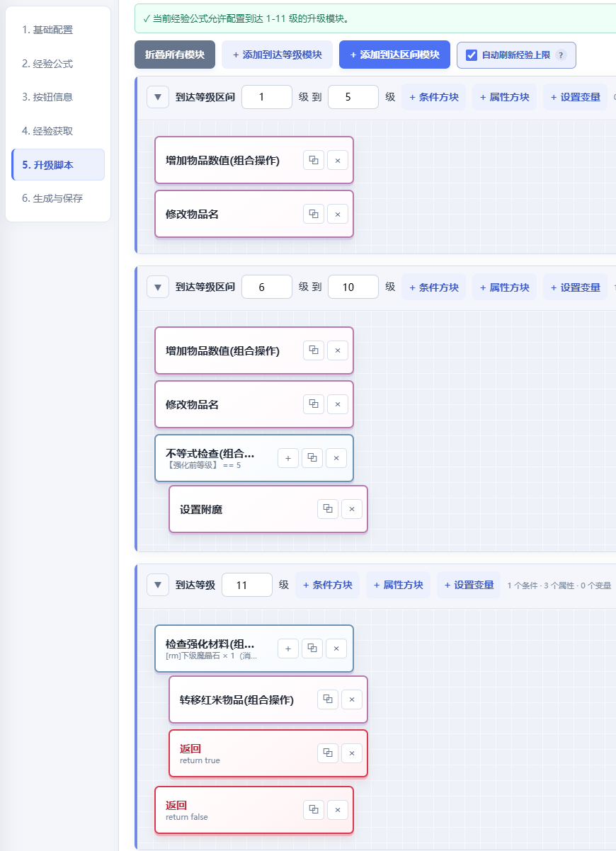Add 属性方块 to level 11 module
Viewport: 616px width, 851px height.
point(399,585)
